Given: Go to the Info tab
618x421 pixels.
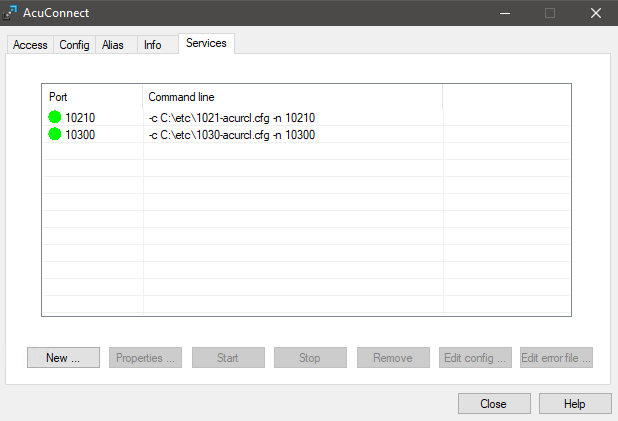Looking at the screenshot, I should click(152, 45).
